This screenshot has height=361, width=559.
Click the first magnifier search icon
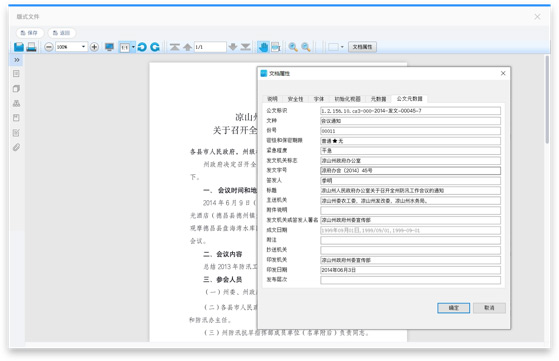293,47
